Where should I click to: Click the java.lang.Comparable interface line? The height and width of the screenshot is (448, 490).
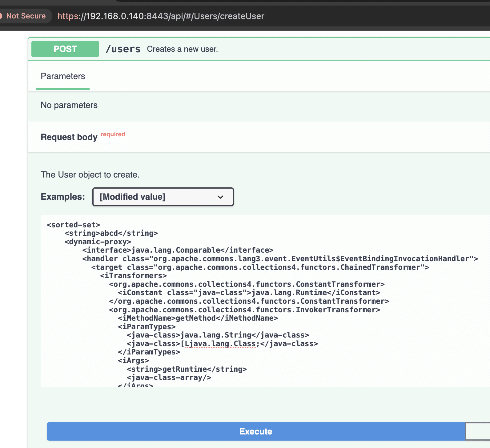click(x=178, y=250)
